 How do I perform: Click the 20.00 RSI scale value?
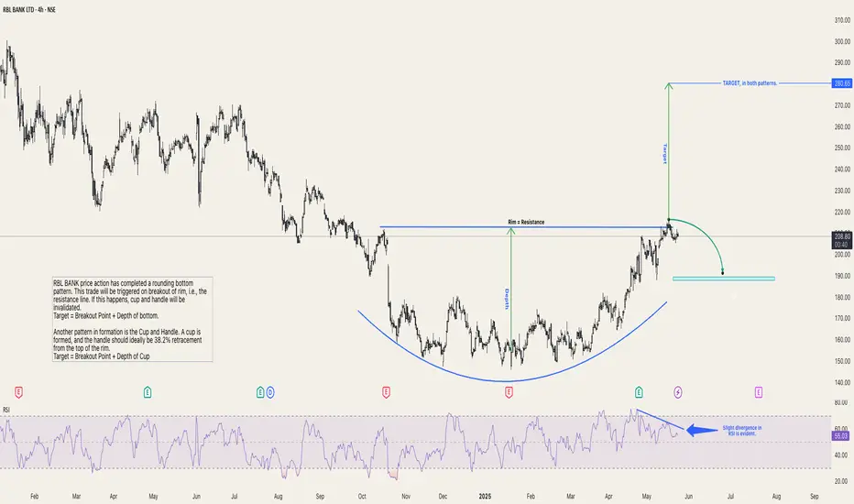(841, 482)
